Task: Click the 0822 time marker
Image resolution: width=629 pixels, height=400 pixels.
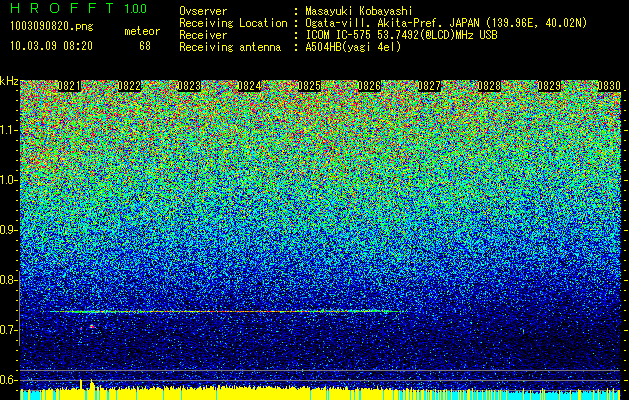Action: point(129,86)
